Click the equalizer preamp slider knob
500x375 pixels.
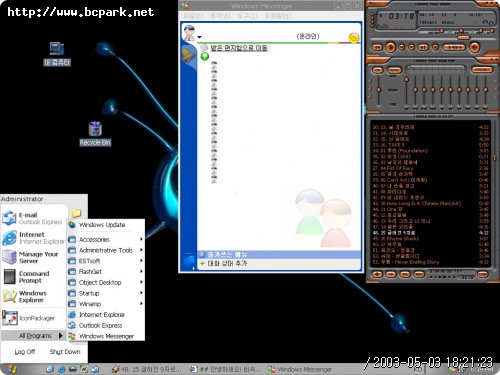(x=379, y=90)
